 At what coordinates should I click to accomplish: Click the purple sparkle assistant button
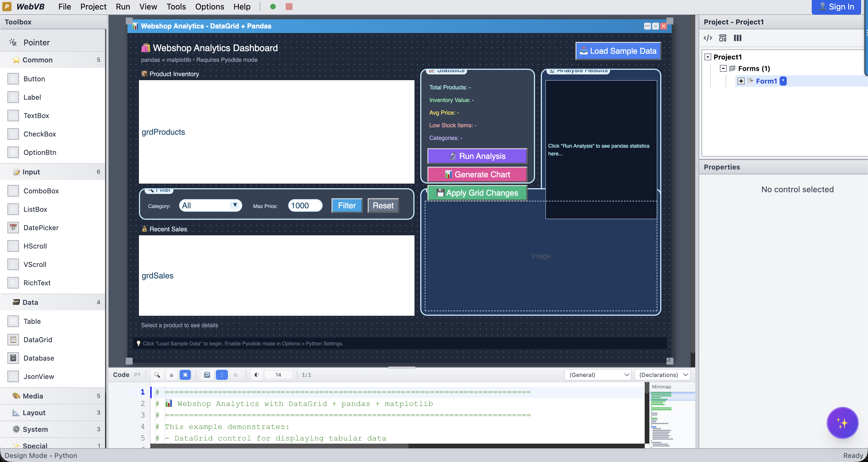842,423
